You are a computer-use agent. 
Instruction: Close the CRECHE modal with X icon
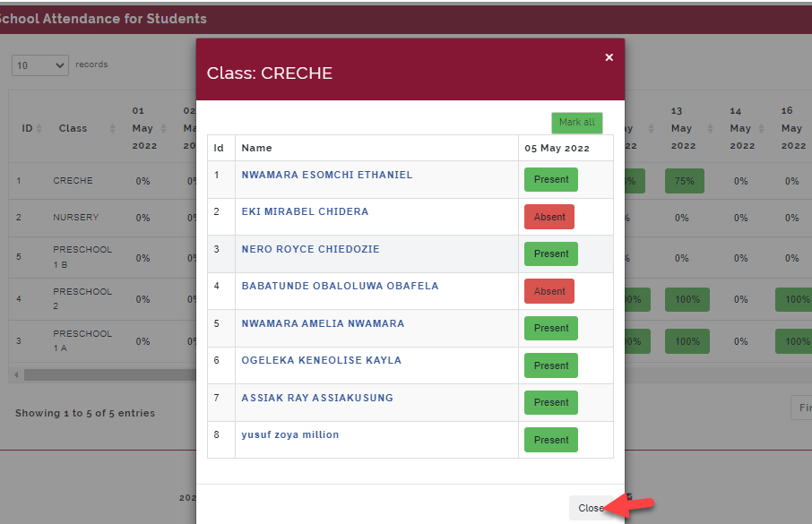pos(609,57)
